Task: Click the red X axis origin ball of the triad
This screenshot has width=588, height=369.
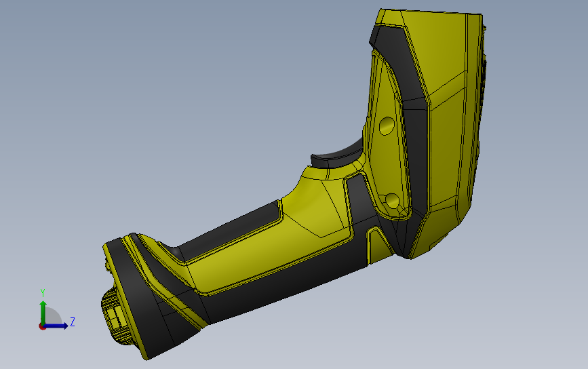Action: pos(42,327)
